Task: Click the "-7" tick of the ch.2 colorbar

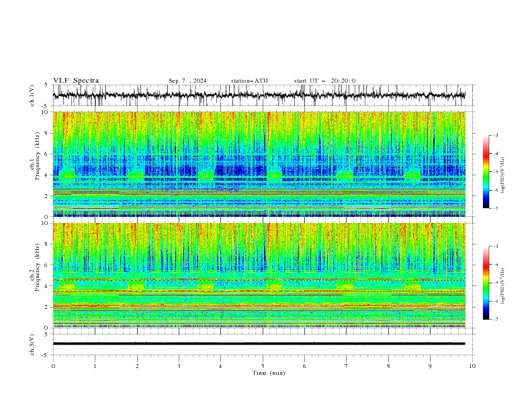Action: 495,320
